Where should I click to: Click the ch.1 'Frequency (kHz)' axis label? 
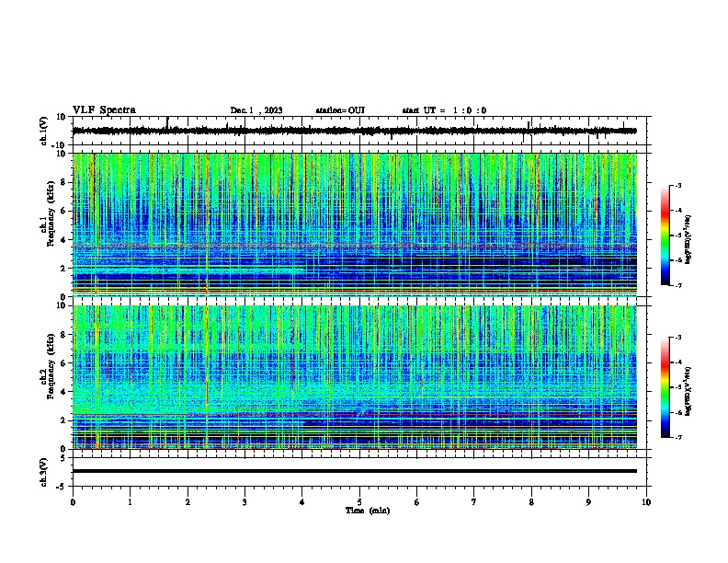click(x=51, y=213)
